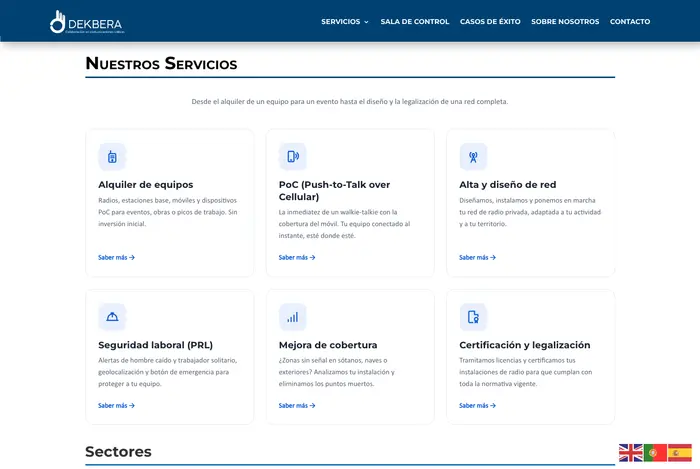
Task: Click the certificate document icon for Certificación
Action: (x=473, y=317)
